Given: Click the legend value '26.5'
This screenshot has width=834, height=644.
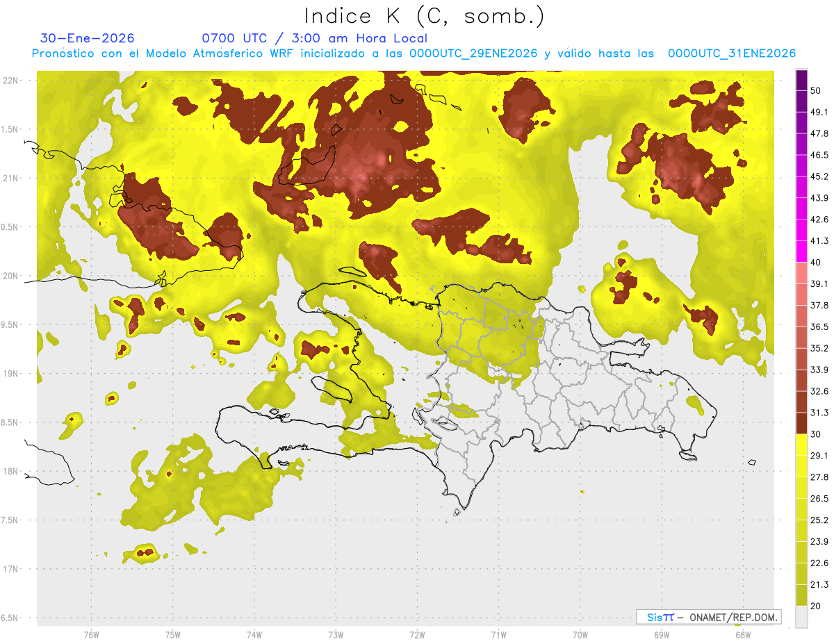Looking at the screenshot, I should click(x=819, y=499).
